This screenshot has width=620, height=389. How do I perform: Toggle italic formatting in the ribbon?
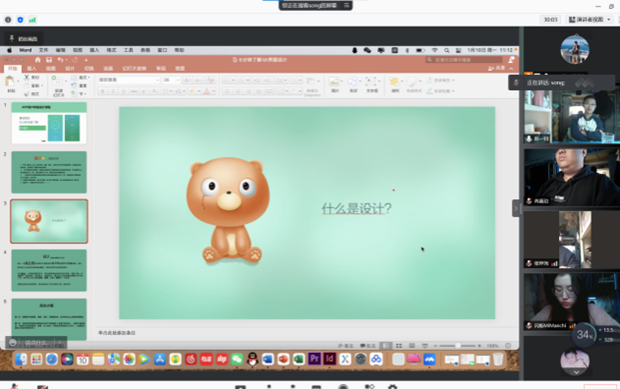[113, 91]
